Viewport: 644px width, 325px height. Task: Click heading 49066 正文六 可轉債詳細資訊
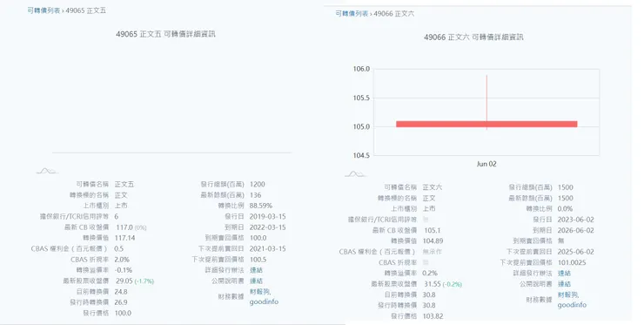(473, 37)
